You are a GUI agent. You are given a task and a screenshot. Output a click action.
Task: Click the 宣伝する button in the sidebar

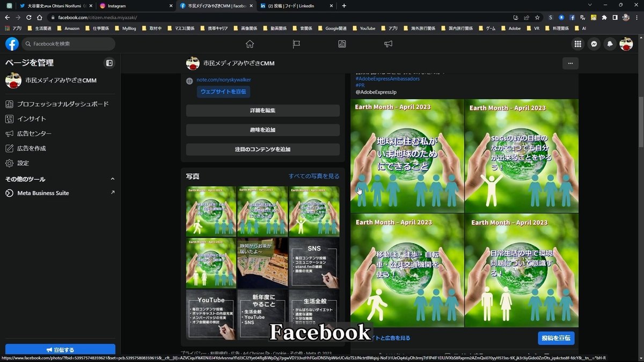coord(60,350)
